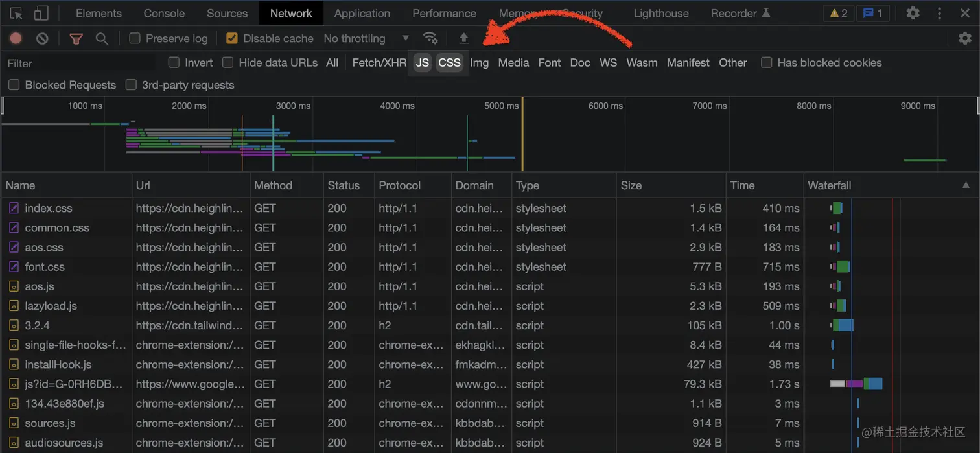Sort by the Name column header
Screen dimensions: 980x453
click(67, 185)
